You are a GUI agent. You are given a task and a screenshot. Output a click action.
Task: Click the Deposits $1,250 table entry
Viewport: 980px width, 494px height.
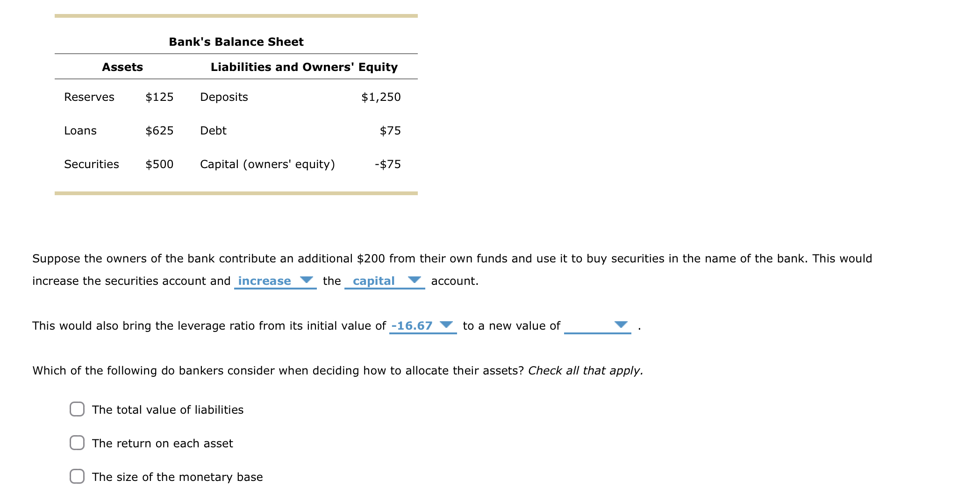[381, 97]
